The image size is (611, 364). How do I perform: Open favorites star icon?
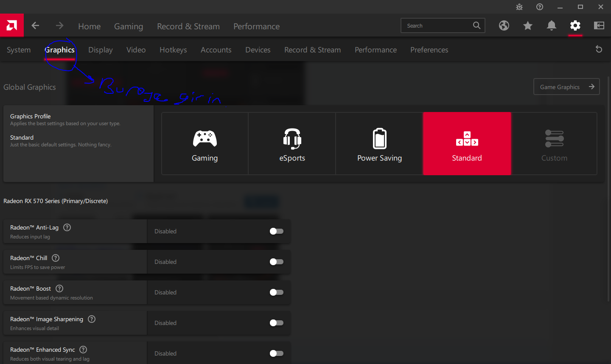click(528, 25)
